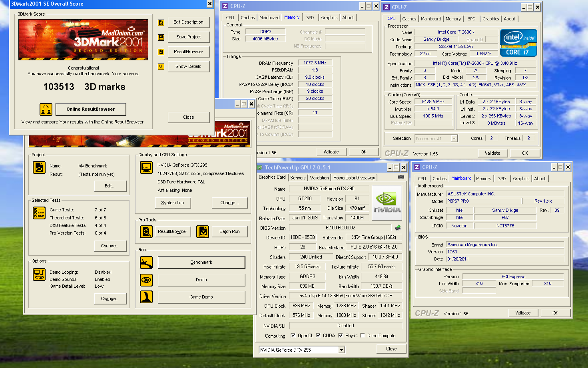Image resolution: width=588 pixels, height=368 pixels.
Task: Close the 3DMark score dialog with the Close button
Action: pos(188,117)
